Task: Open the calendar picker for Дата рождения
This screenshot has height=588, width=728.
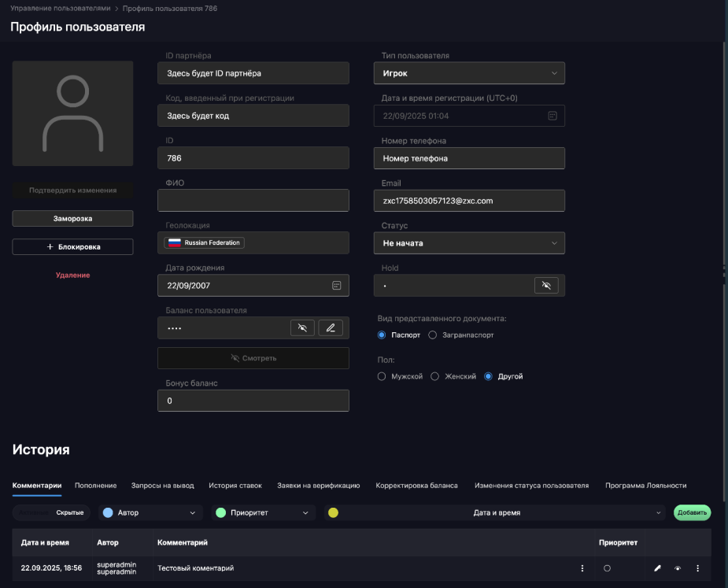Action: (x=336, y=285)
